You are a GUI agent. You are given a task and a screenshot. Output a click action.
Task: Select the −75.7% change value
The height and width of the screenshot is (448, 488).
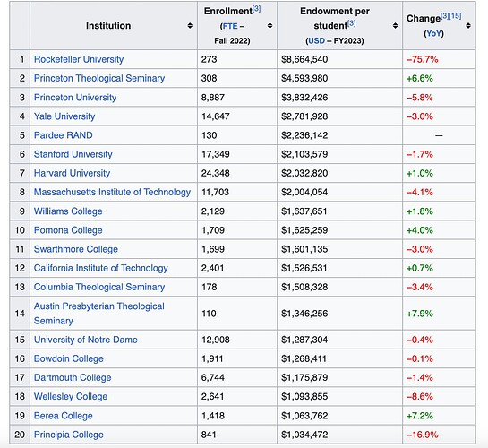(x=422, y=59)
